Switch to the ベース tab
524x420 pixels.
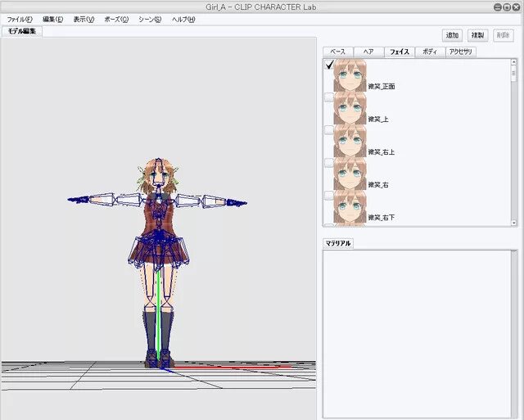pyautogui.click(x=338, y=52)
